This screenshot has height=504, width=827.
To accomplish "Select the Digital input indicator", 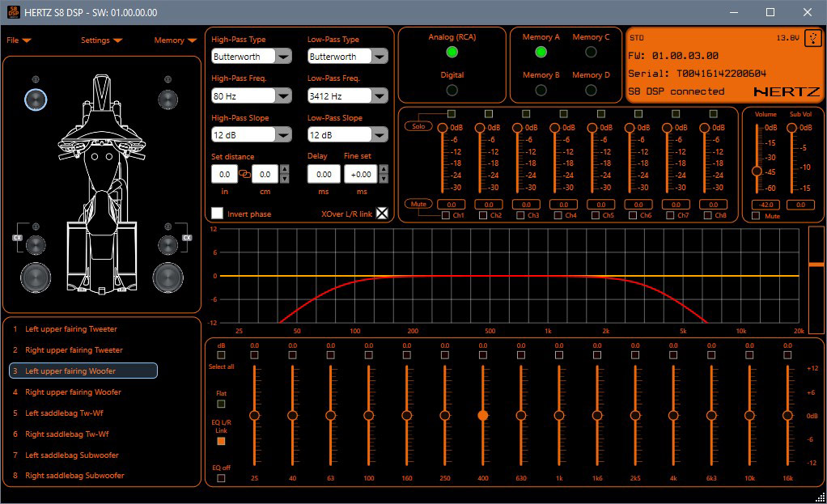I will click(x=452, y=90).
